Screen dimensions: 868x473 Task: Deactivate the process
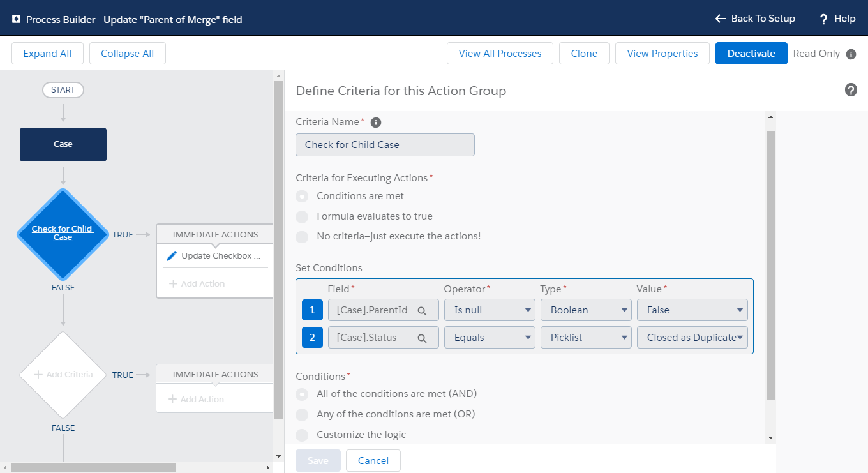(x=751, y=54)
